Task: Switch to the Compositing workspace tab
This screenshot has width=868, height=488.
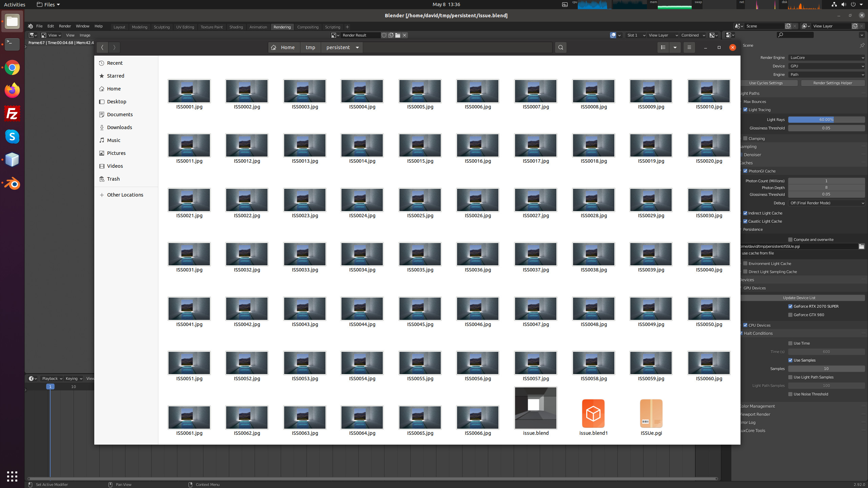Action: pyautogui.click(x=308, y=27)
